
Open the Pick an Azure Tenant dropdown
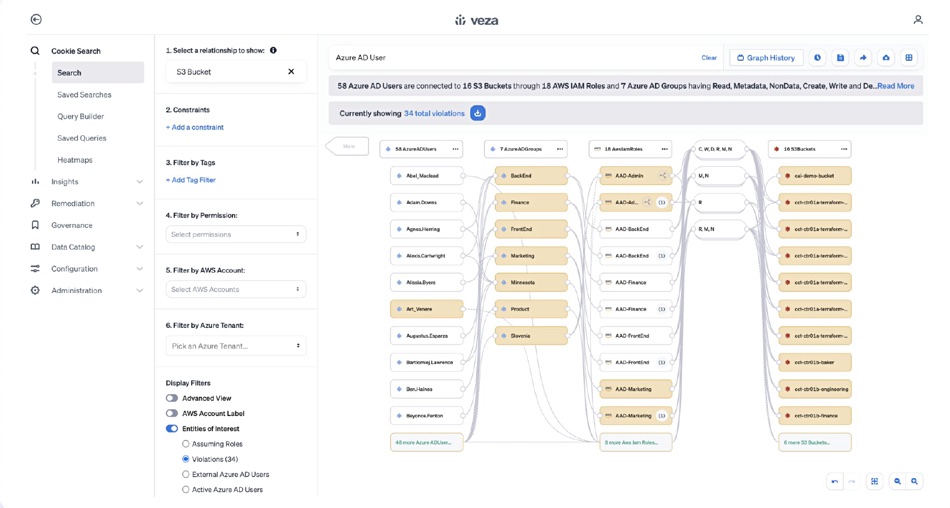[236, 346]
